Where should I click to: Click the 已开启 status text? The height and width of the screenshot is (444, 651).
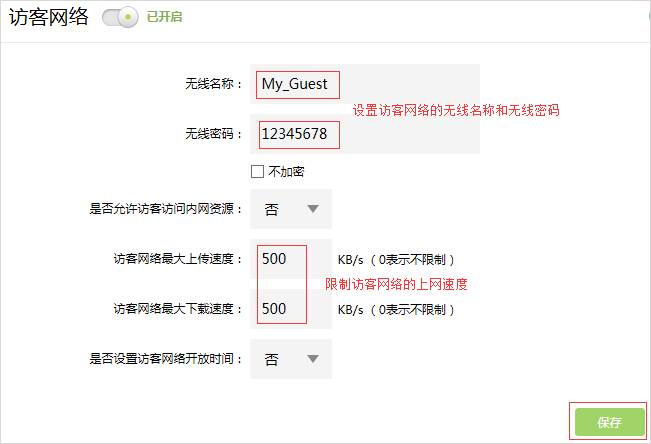pyautogui.click(x=164, y=18)
